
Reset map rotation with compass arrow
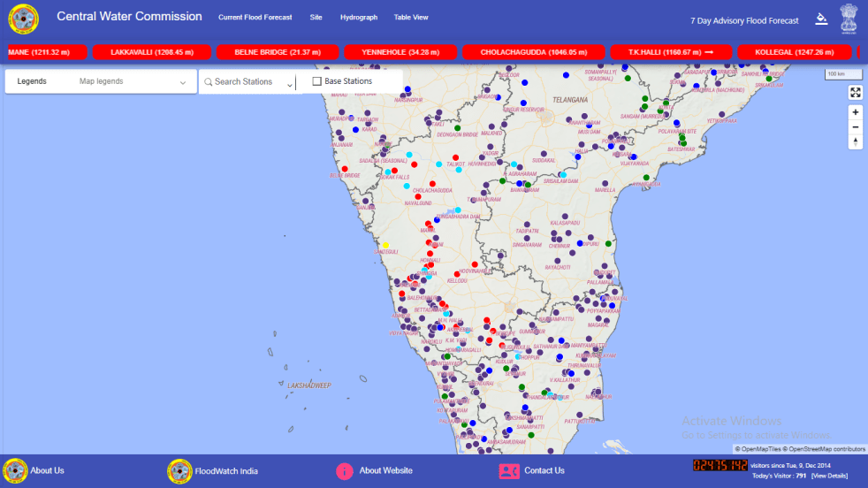click(x=855, y=142)
